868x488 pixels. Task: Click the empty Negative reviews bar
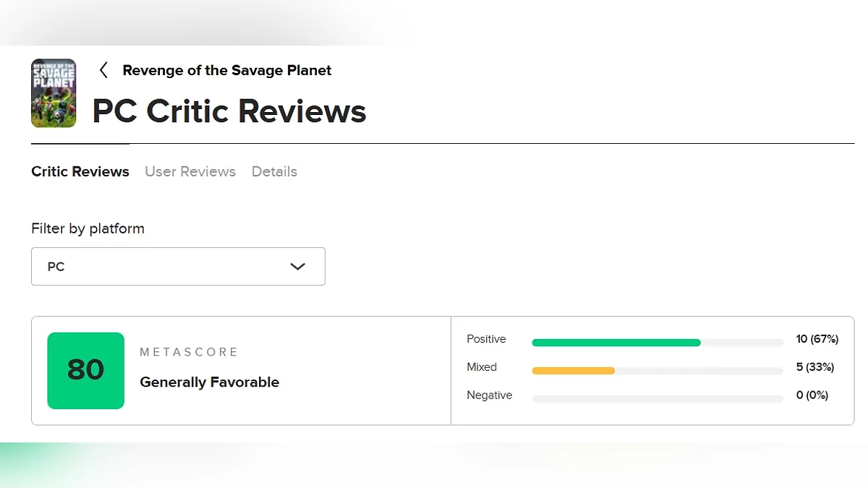point(657,398)
